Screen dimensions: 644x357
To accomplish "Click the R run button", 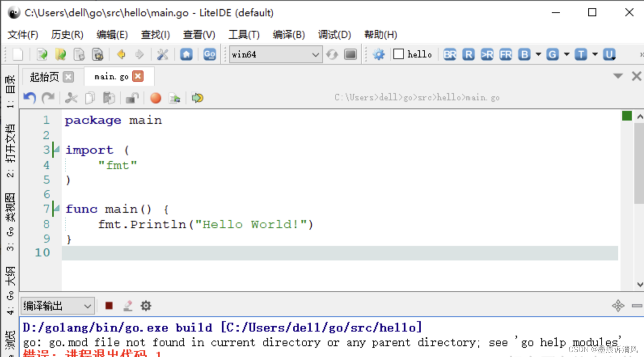I will coord(469,54).
